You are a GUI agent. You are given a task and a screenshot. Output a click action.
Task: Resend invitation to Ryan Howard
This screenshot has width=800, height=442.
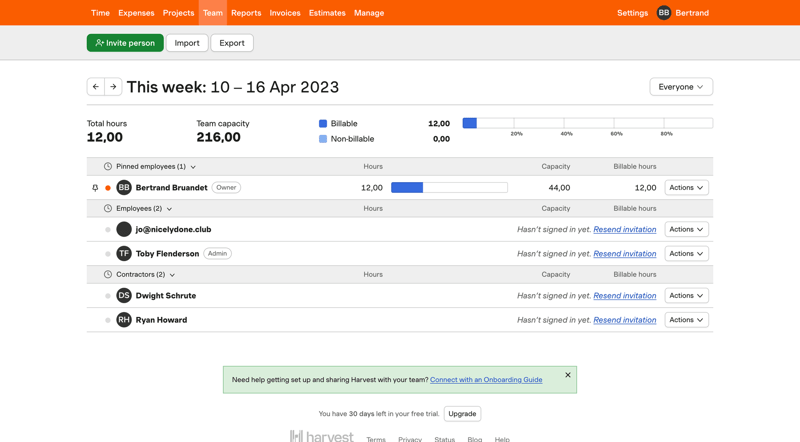click(624, 320)
